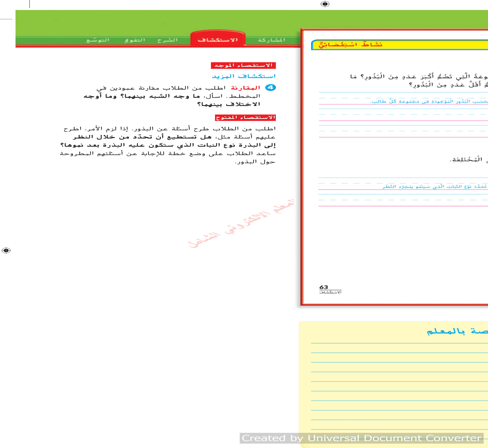The width and height of the screenshot is (488, 448).
Task: Select bold text ما وجه الشبه بينهما
Action: point(160,96)
